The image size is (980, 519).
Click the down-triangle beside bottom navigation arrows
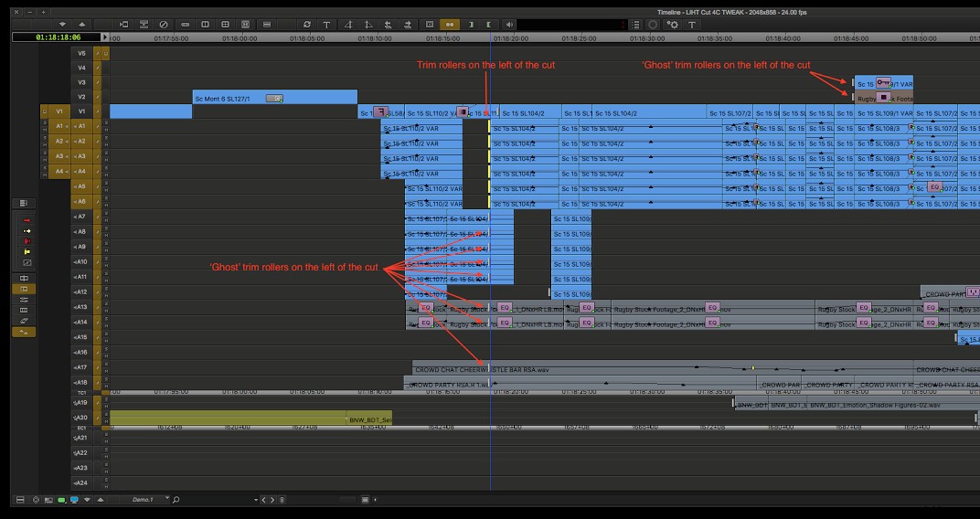coord(256,500)
